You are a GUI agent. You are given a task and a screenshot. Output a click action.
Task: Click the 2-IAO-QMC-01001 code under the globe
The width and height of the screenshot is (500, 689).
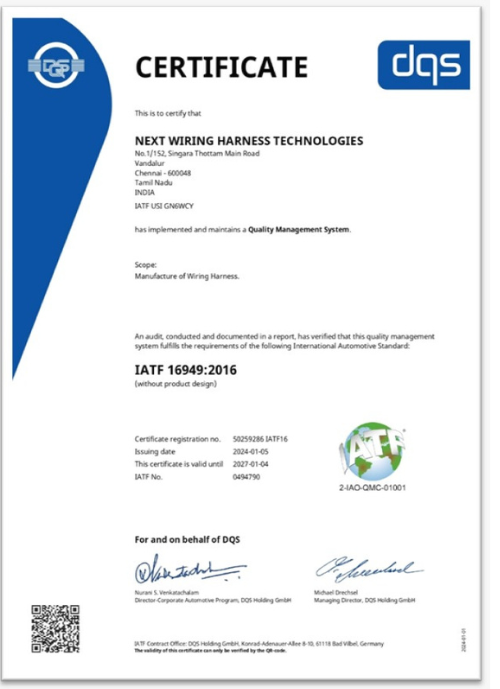[x=373, y=488]
